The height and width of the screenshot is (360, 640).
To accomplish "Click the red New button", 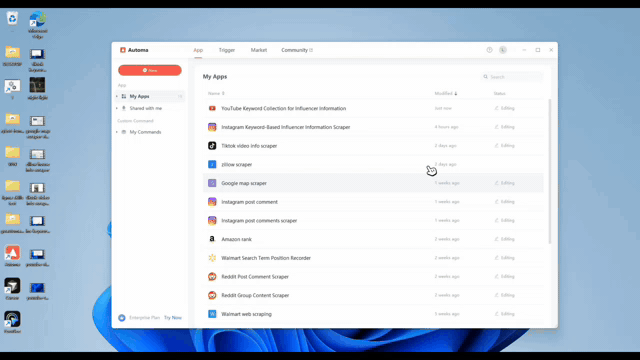I will [x=150, y=70].
